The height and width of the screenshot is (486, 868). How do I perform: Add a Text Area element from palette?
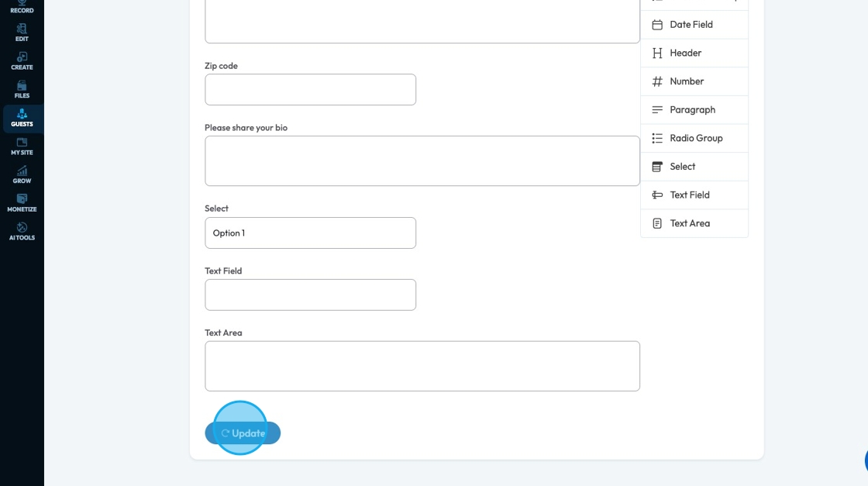(694, 223)
